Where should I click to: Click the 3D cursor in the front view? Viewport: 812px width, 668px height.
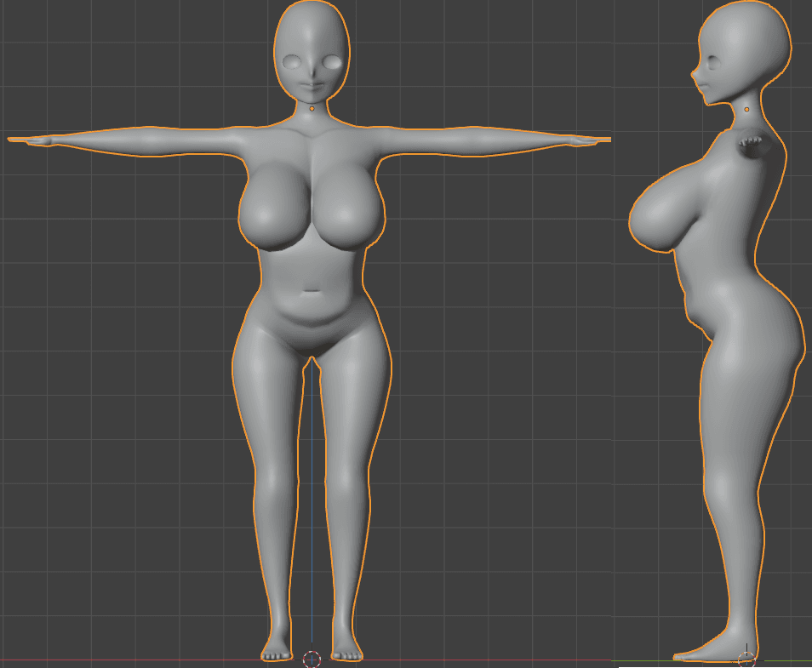(312, 659)
